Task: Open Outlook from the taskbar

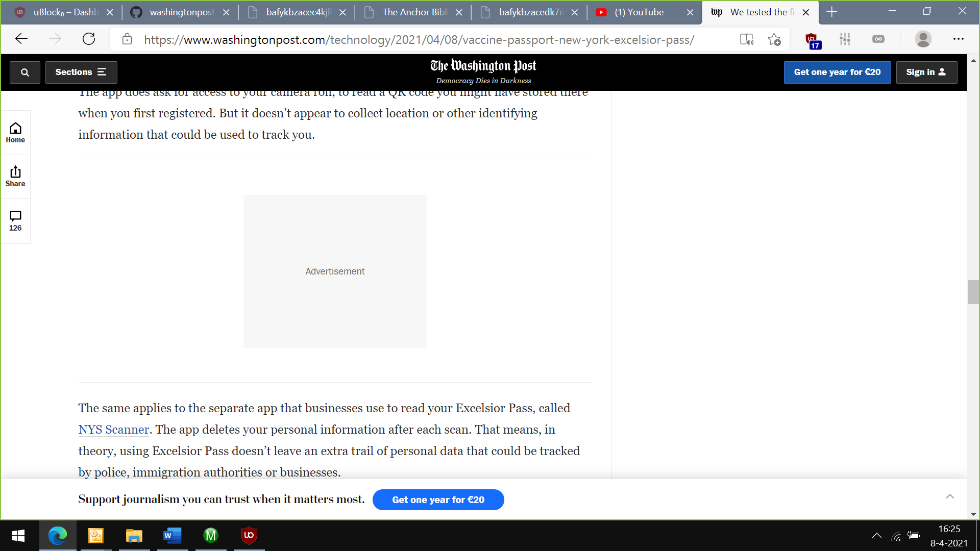Action: 96,536
